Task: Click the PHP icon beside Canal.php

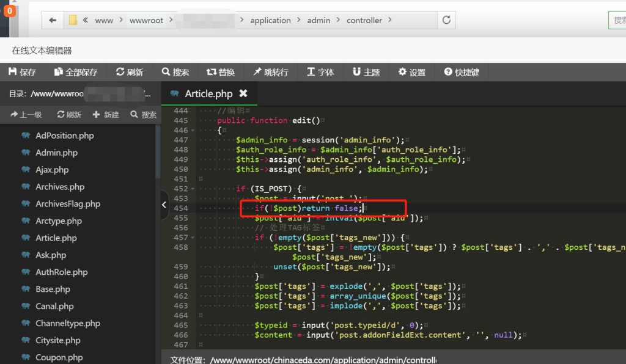Action: click(26, 306)
